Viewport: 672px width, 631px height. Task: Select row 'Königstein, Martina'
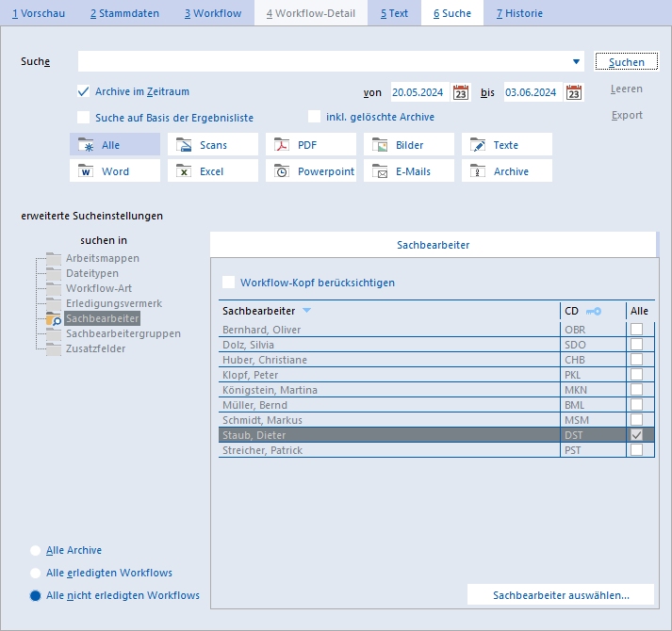pos(436,389)
